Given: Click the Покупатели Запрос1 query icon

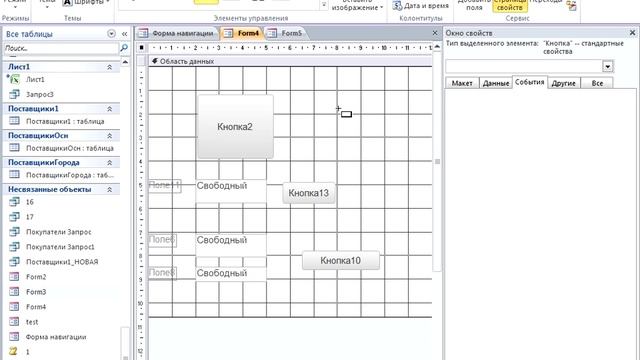Looking at the screenshot, I should (x=14, y=247).
